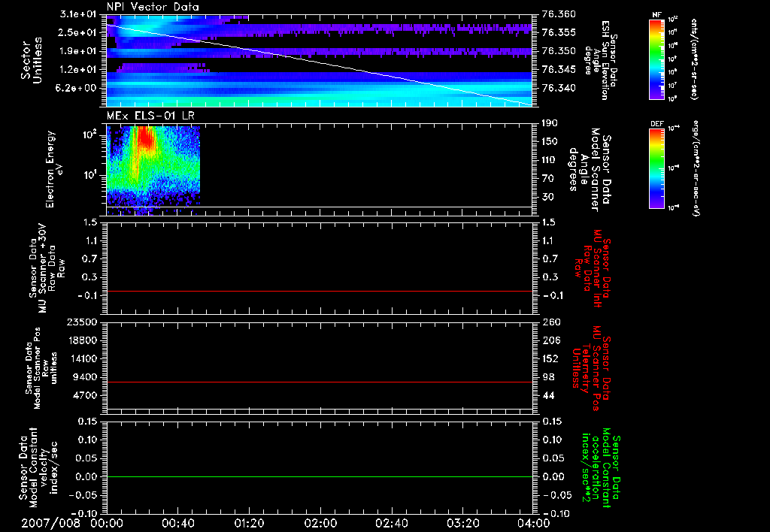Click the "MEx ELS-01 LR" panel title
The width and height of the screenshot is (770, 532).
[150, 116]
